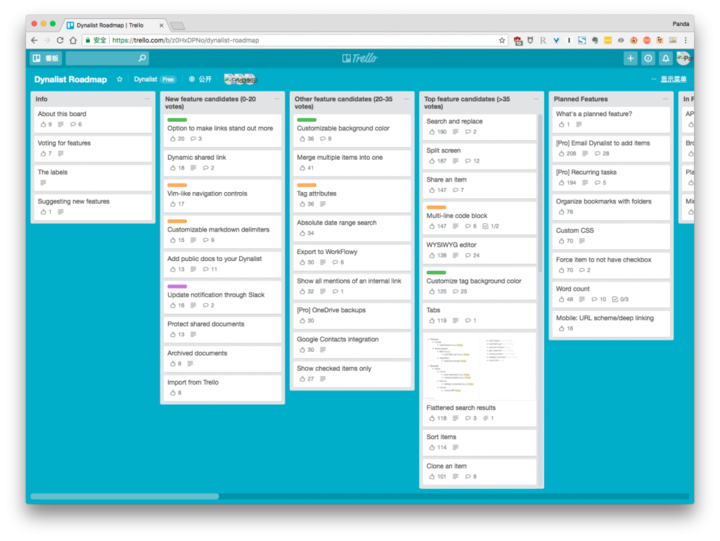
Task: Open Suggesting new features card
Action: (93, 207)
